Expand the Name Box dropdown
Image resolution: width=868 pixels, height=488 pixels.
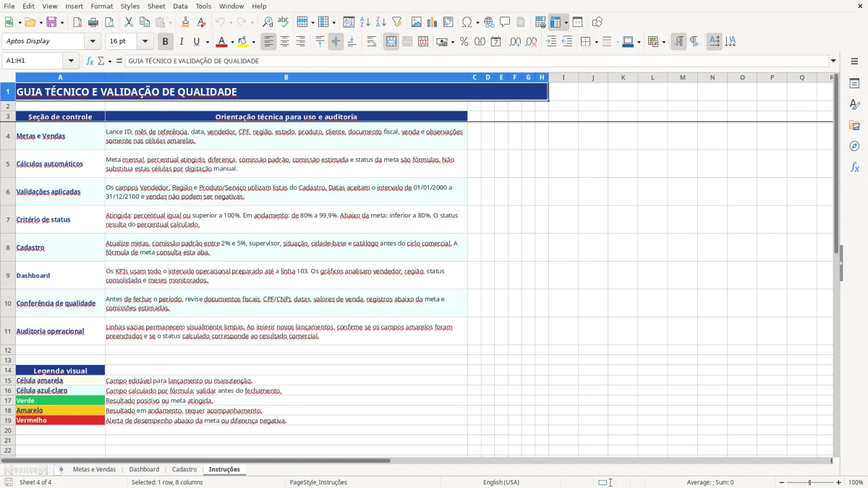pos(71,61)
